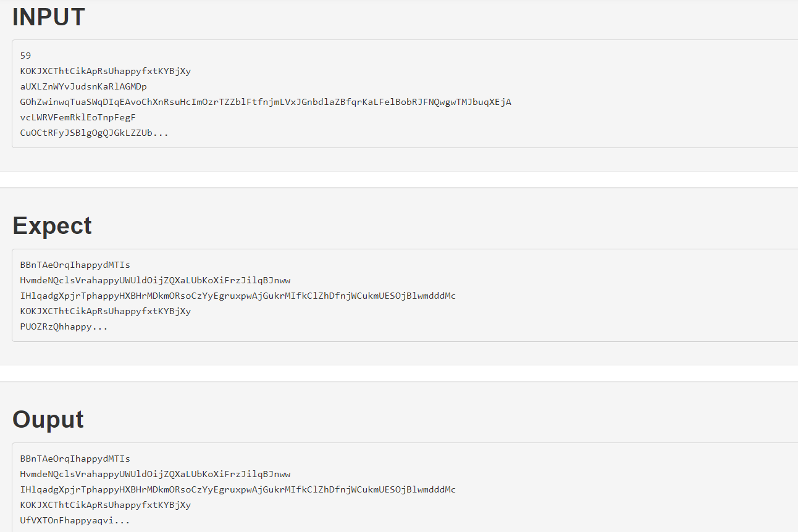Click the UfVXTOnFhappyaqvi... output line
798x532 pixels.
(75, 521)
